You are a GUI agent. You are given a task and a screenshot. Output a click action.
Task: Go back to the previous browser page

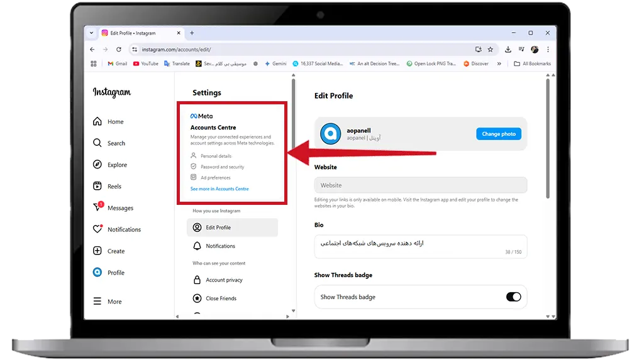[x=92, y=49]
